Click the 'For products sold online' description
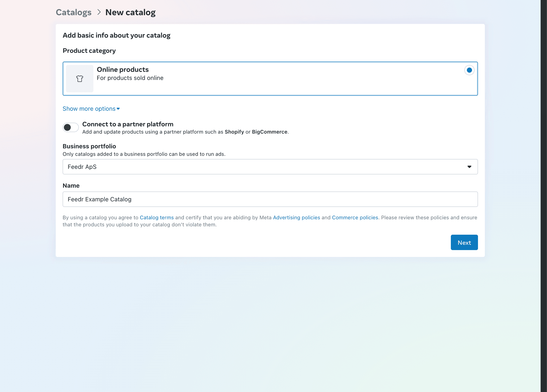 [x=130, y=78]
